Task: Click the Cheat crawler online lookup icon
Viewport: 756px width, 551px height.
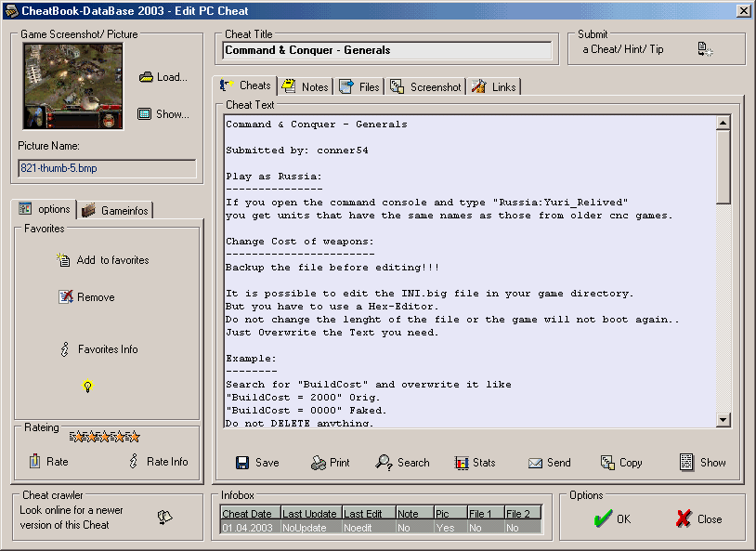Action: click(x=164, y=518)
